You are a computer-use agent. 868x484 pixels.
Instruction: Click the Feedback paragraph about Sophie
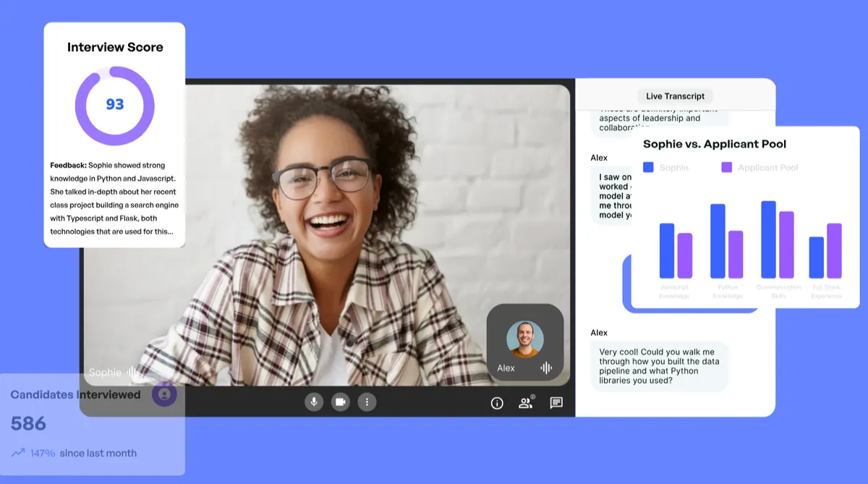[x=114, y=199]
